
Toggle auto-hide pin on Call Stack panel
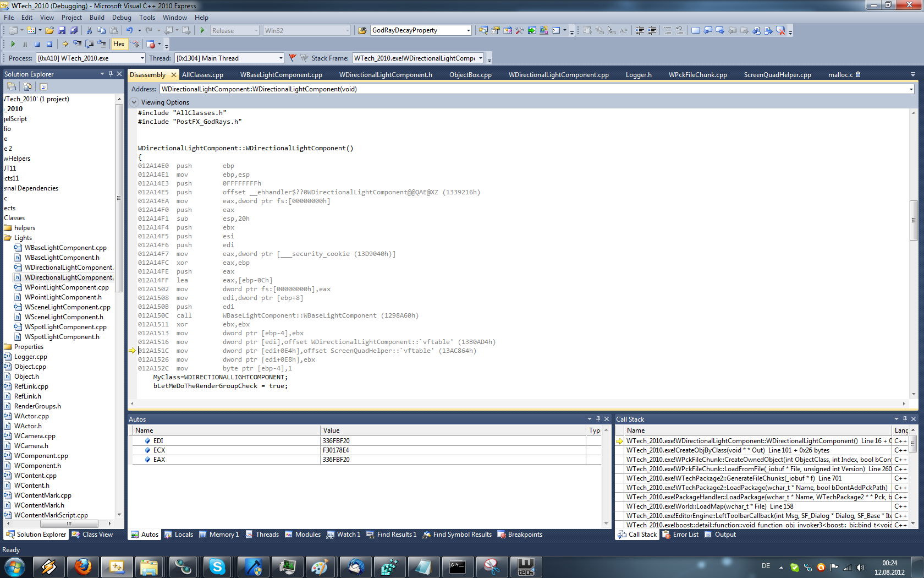tap(905, 419)
